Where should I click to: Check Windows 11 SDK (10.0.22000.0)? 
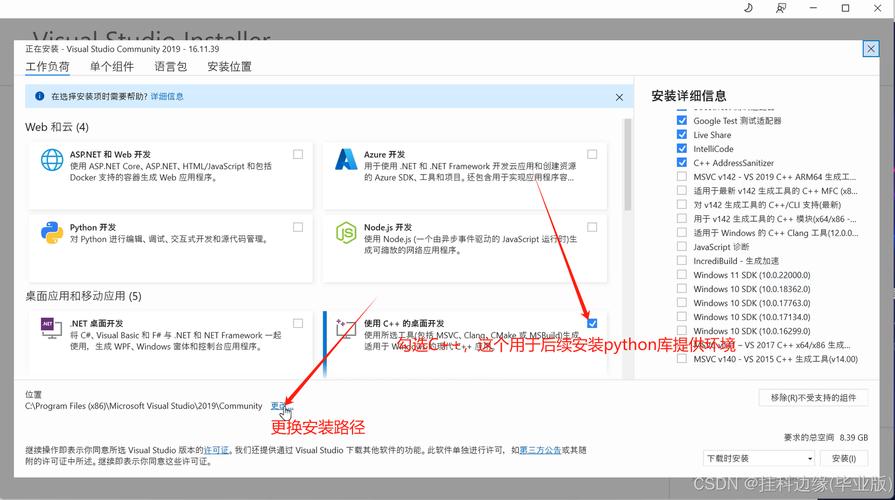click(682, 275)
